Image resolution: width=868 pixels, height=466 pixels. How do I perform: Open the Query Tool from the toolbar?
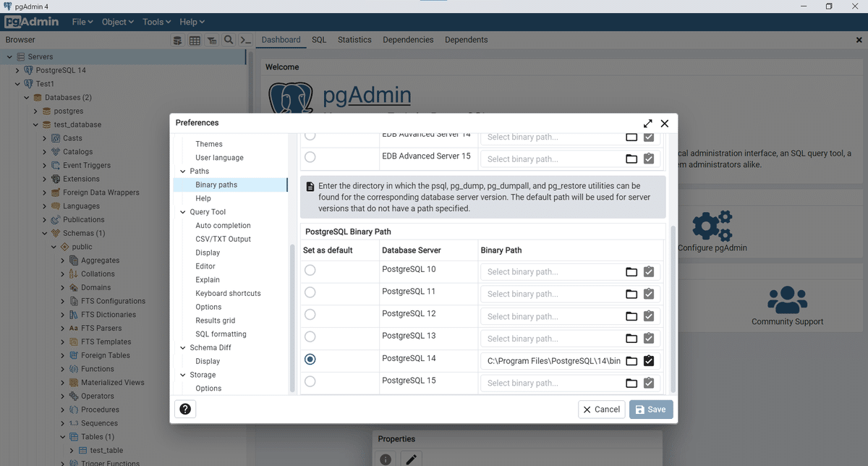click(177, 40)
